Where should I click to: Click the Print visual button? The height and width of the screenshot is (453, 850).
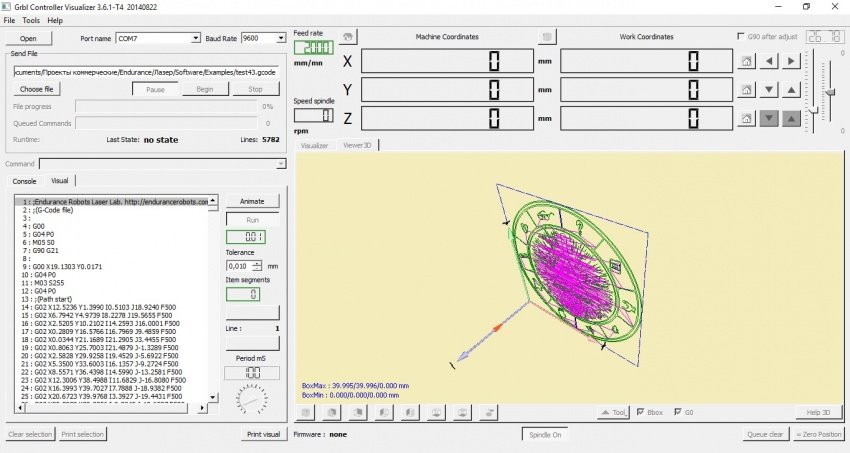pyautogui.click(x=263, y=434)
